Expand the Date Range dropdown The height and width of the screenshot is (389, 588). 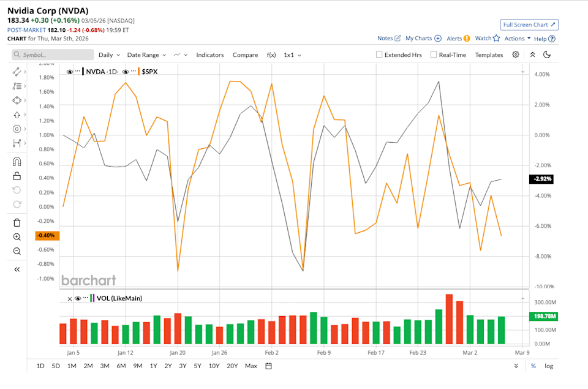[146, 55]
